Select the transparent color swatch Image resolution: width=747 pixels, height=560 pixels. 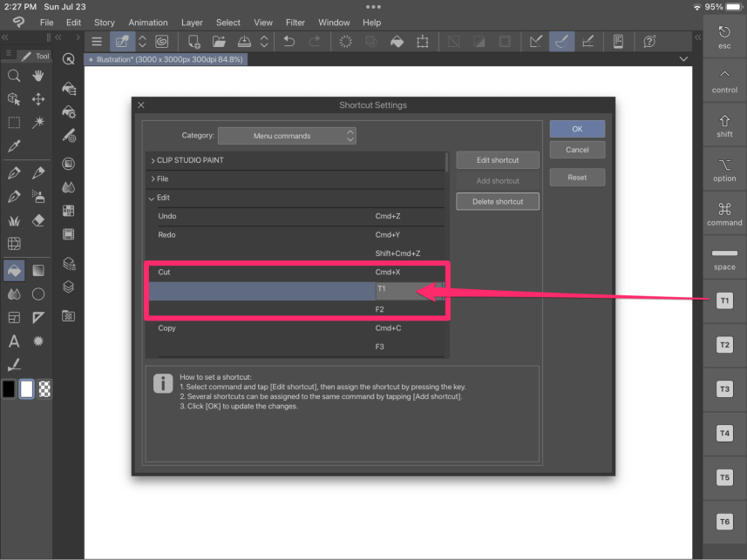44,389
